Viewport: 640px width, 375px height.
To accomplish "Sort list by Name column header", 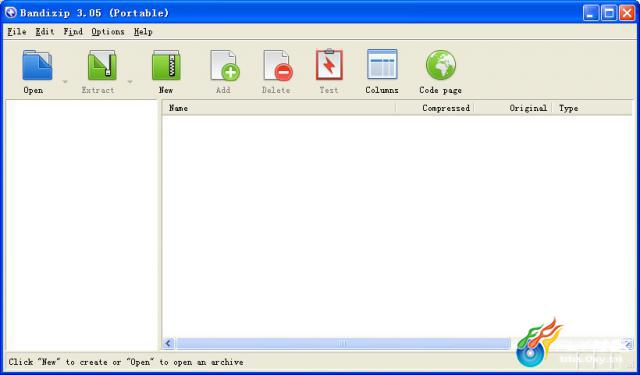I will coord(279,108).
